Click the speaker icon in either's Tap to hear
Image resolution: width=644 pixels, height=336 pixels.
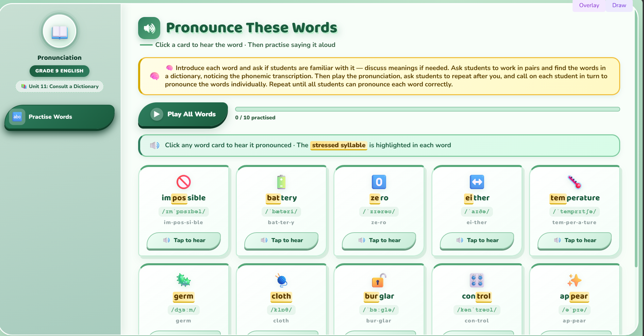(460, 240)
